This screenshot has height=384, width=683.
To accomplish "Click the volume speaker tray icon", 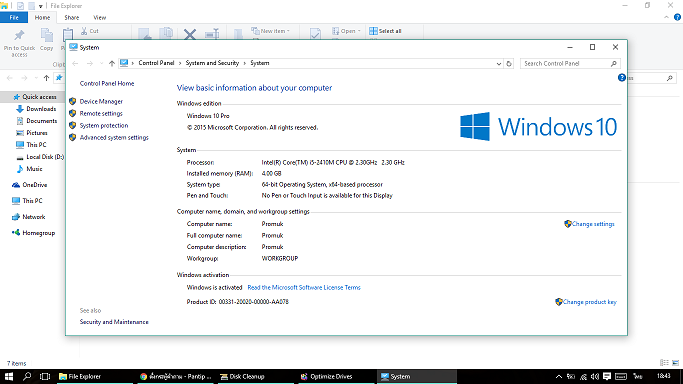I will (595, 376).
